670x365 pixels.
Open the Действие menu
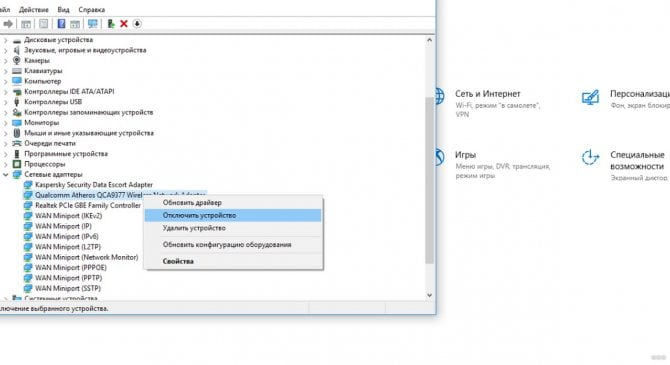(x=34, y=9)
